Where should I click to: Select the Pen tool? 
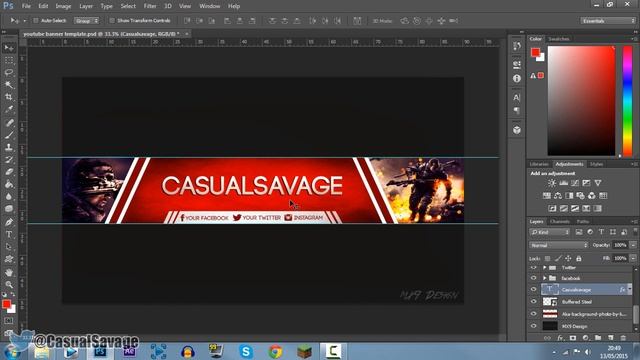coord(9,222)
